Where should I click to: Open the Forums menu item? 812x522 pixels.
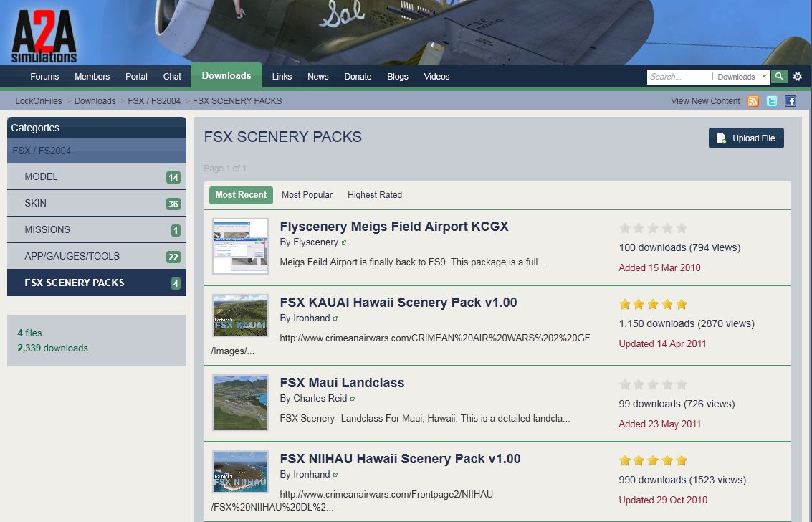point(44,77)
